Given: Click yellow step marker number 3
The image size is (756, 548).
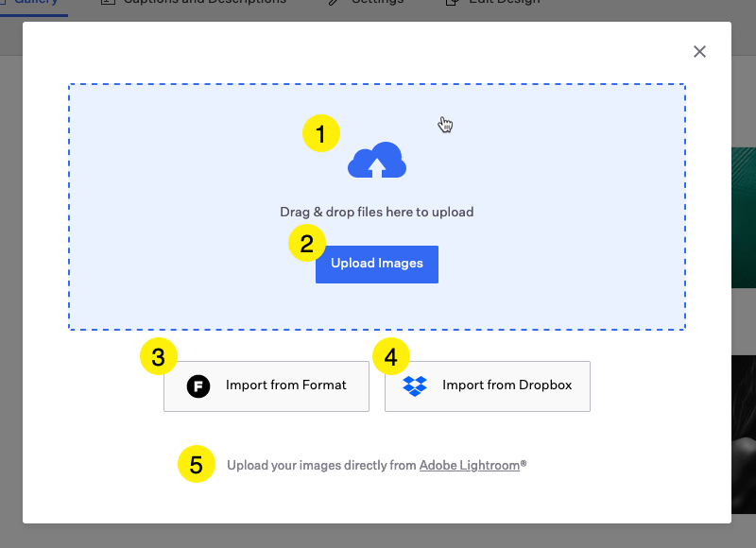Looking at the screenshot, I should coord(158,357).
